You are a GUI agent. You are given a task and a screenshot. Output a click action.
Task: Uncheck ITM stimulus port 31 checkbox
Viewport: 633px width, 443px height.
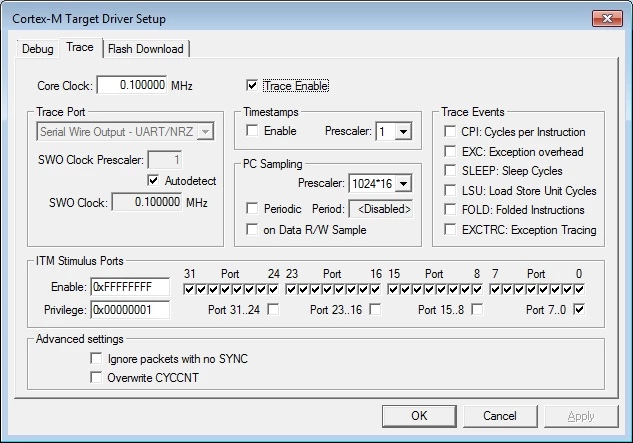point(189,289)
